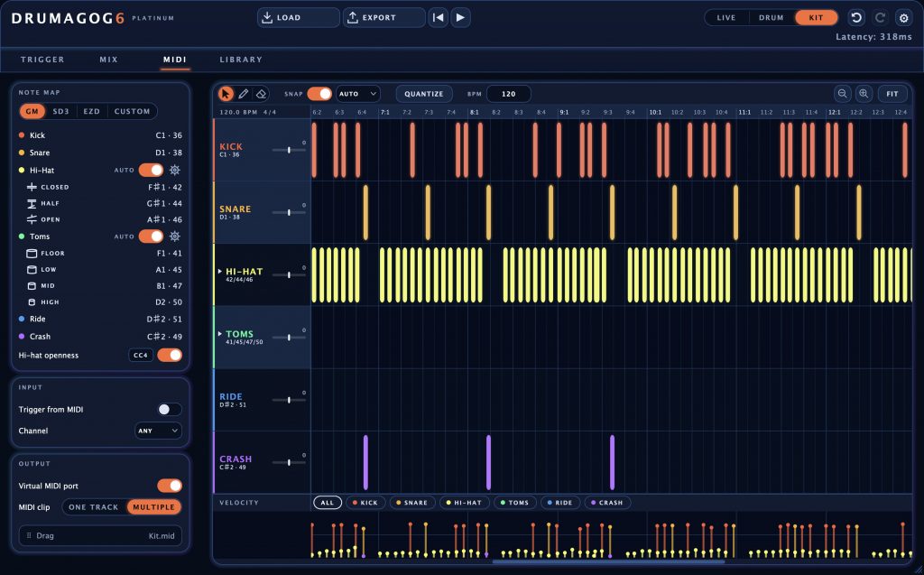Screen dimensions: 924x575
Task: Filter velocity by CRASH
Action: click(607, 503)
